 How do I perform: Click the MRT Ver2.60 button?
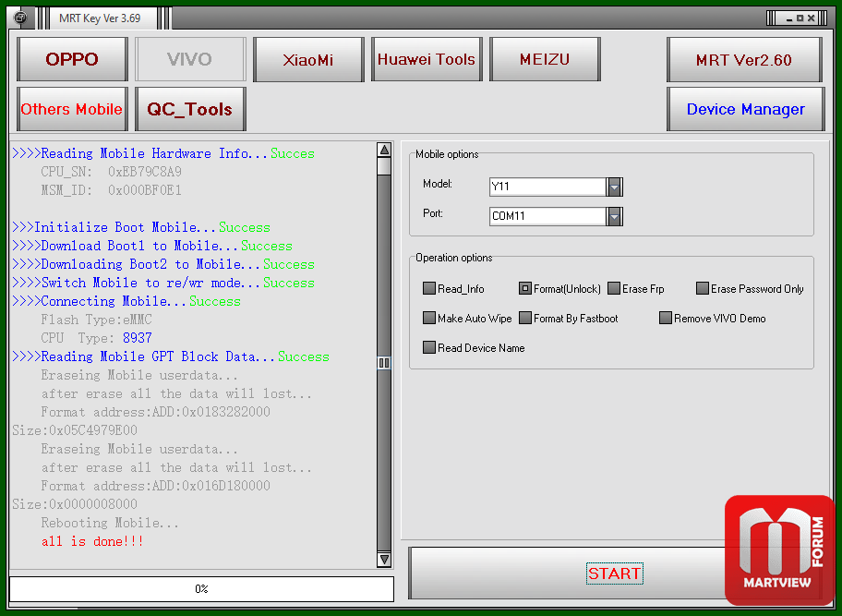tap(744, 60)
